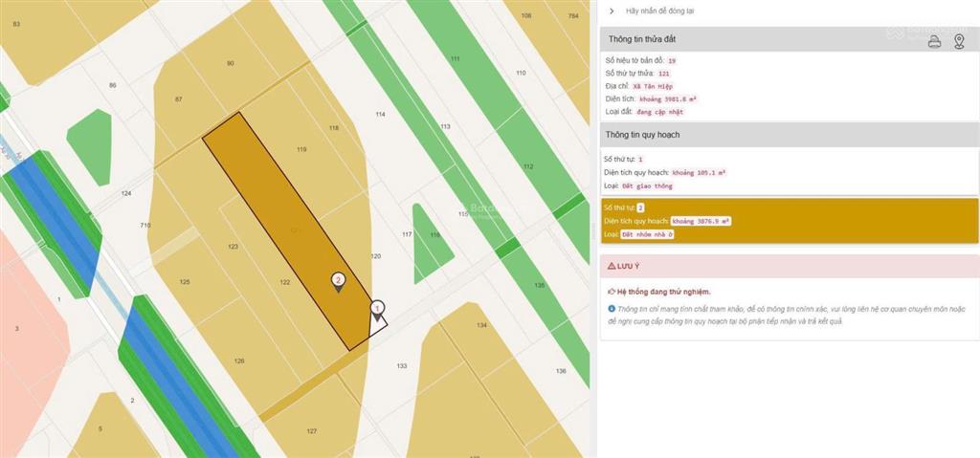Click 'Hệ thống đang thử nghiệm.' notice

point(664,292)
